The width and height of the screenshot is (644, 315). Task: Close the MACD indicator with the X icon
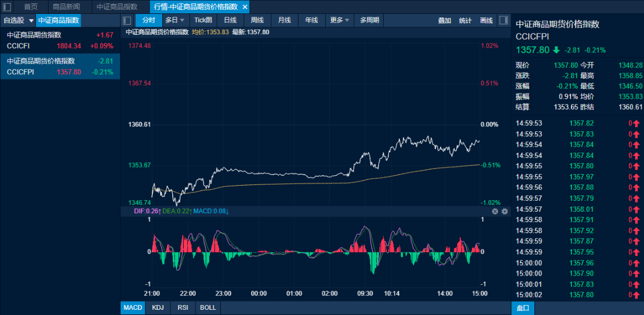(x=495, y=211)
